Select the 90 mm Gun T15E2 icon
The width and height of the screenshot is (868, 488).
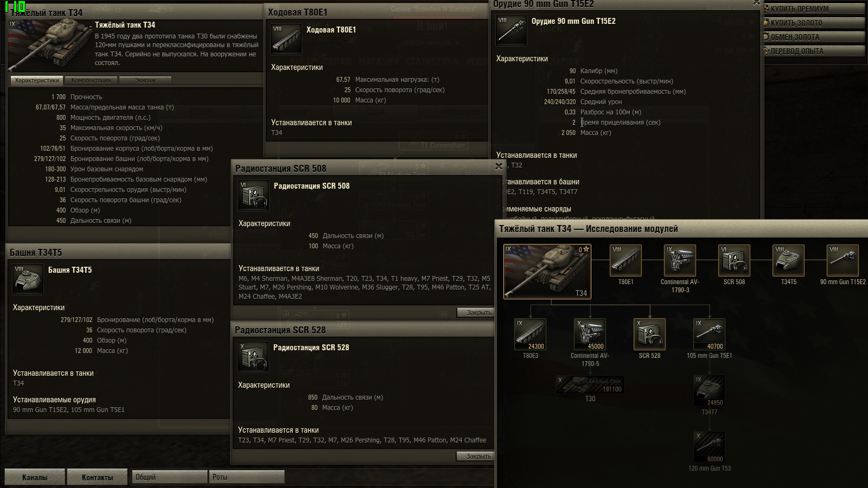pyautogui.click(x=843, y=261)
